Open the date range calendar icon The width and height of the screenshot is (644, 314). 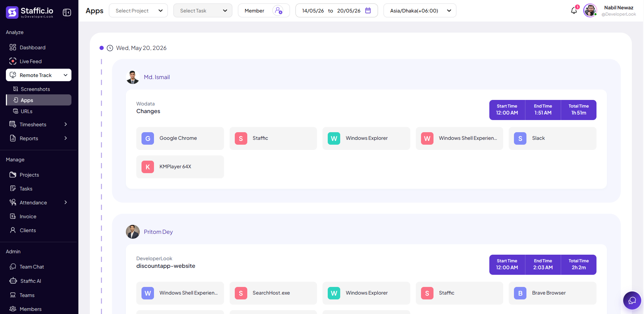(368, 10)
